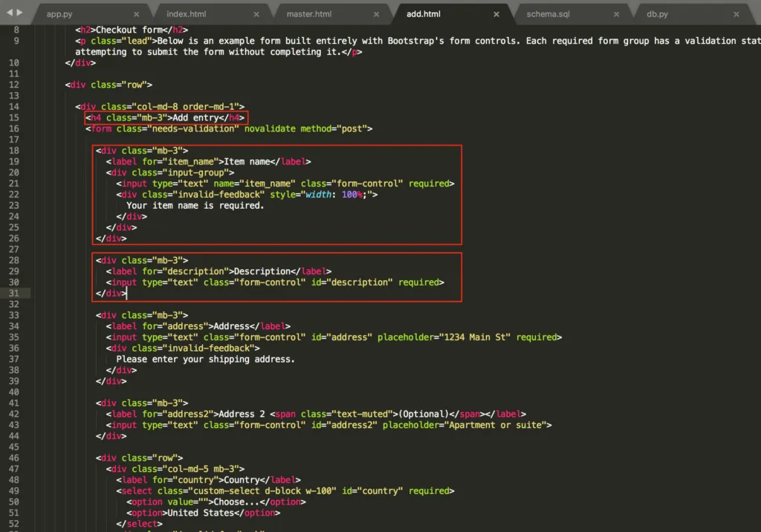
Task: Close the app.py tab
Action: 137,15
